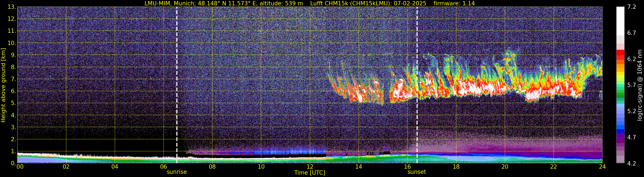This screenshot has width=644, height=177.
Task: Click the x-axis tick label '08'
Action: (x=212, y=167)
